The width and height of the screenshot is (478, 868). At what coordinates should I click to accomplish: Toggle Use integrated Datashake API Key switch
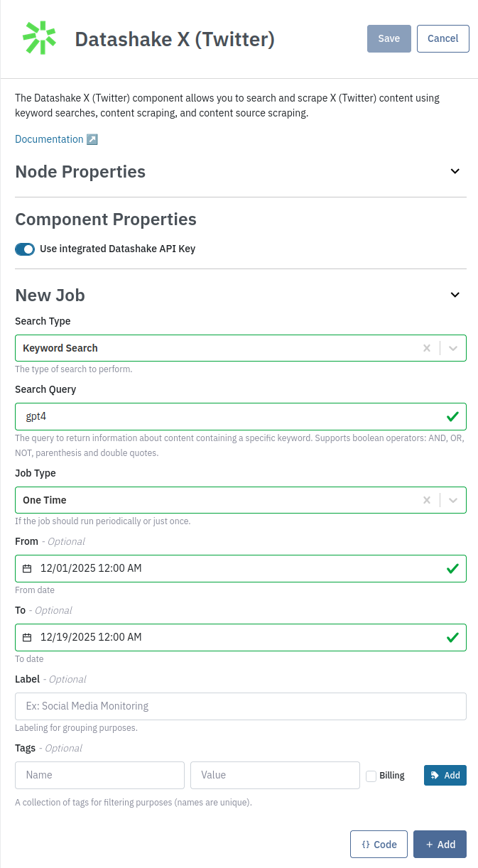point(25,249)
